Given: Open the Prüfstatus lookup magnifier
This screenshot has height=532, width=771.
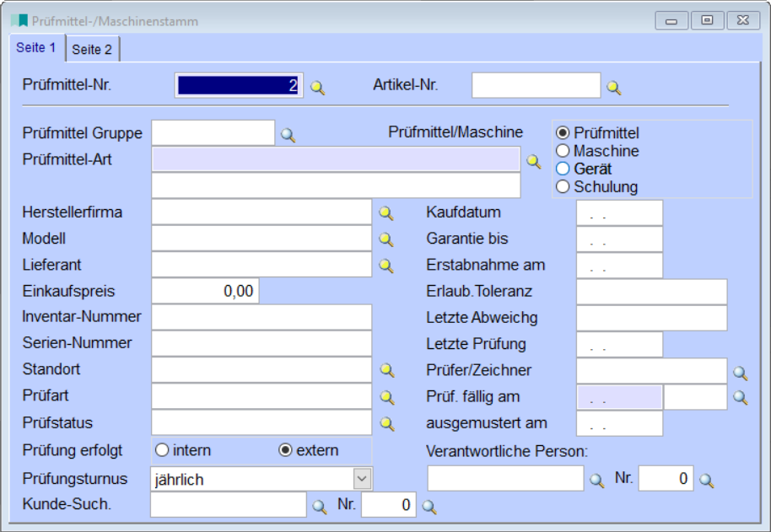Looking at the screenshot, I should [385, 423].
